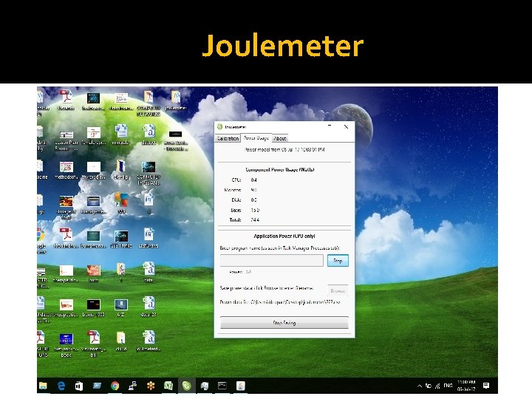The height and width of the screenshot is (399, 532).
Task: Click the Disk power value row
Action: 245,199
